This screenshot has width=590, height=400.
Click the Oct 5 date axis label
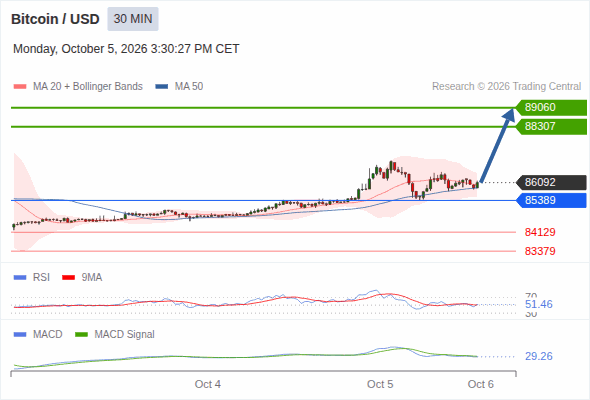point(380,384)
